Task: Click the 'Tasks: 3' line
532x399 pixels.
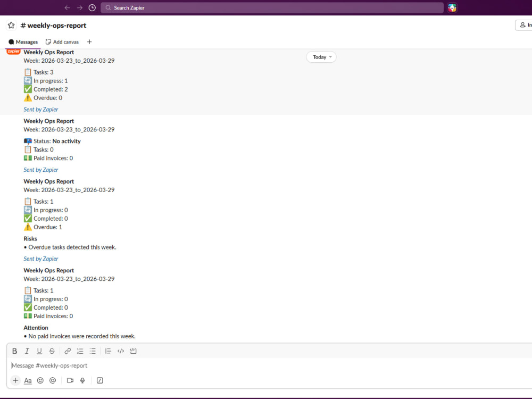Action: click(x=38, y=72)
